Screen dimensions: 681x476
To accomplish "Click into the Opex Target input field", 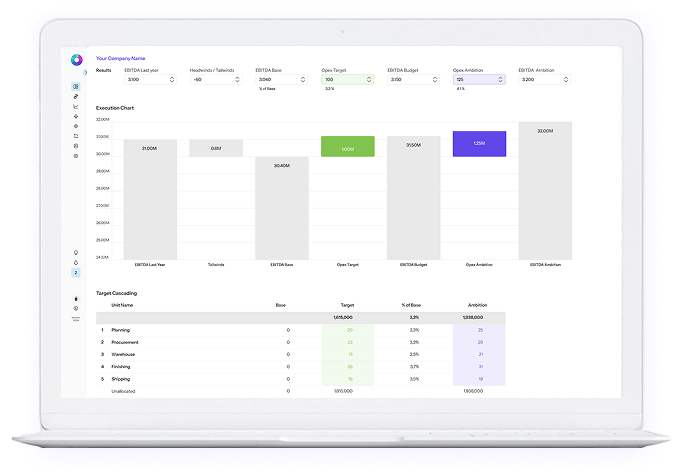I will (342, 79).
